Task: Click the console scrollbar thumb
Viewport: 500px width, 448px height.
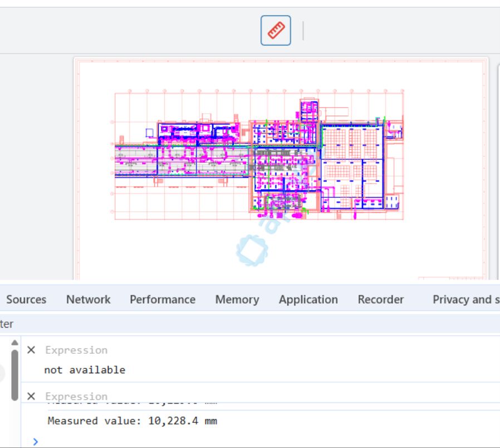Action: click(14, 375)
